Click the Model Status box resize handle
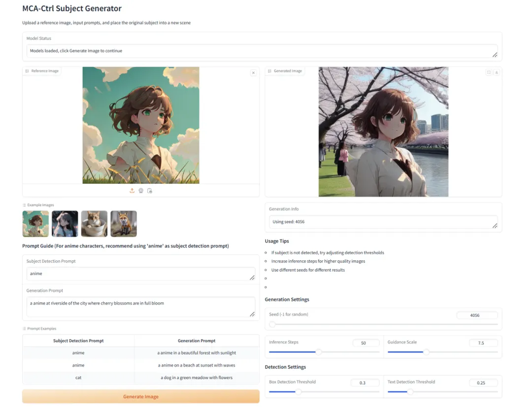This screenshot has height=416, width=532. [495, 55]
